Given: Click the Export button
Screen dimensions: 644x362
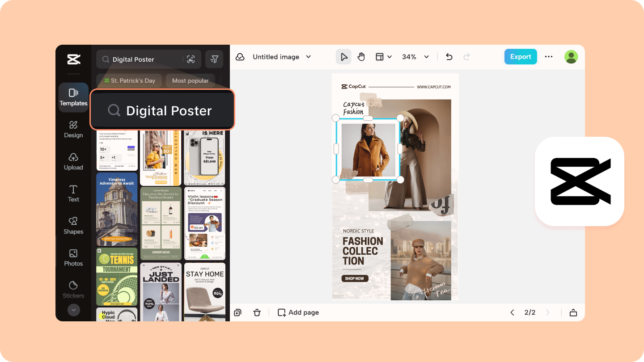Looking at the screenshot, I should point(521,57).
